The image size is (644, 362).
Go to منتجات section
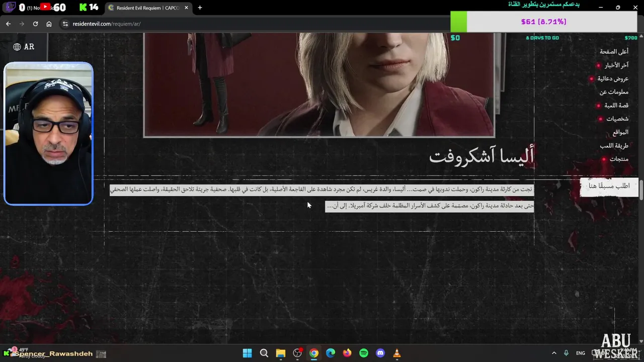pos(619,159)
